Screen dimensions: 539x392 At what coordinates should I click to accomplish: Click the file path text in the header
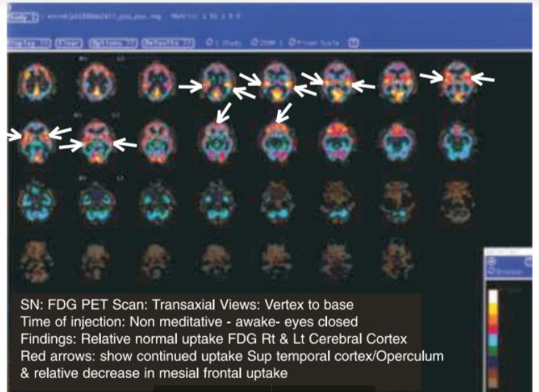[104, 17]
